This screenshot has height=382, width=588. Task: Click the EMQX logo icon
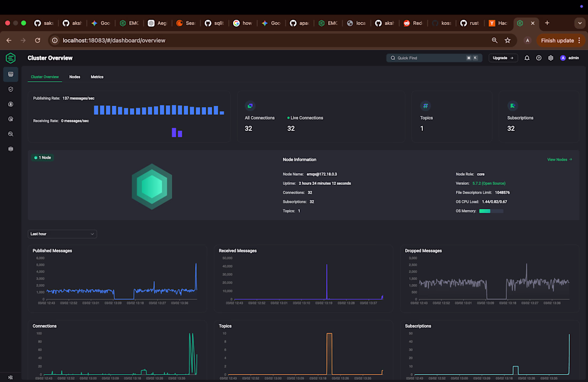click(11, 58)
